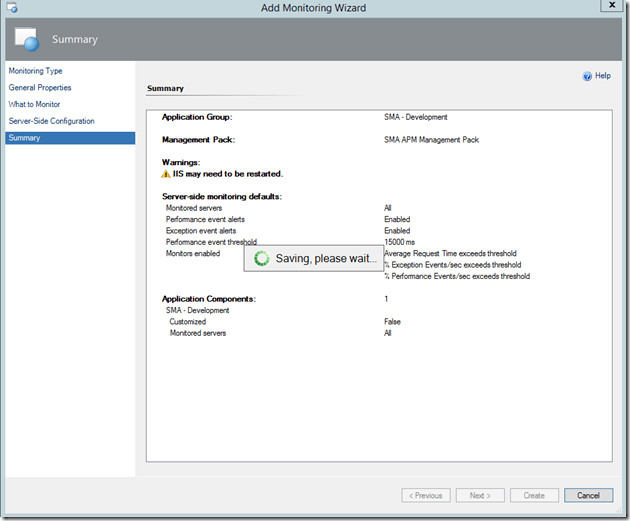Open the Help link text
The height and width of the screenshot is (521, 630).
click(603, 76)
